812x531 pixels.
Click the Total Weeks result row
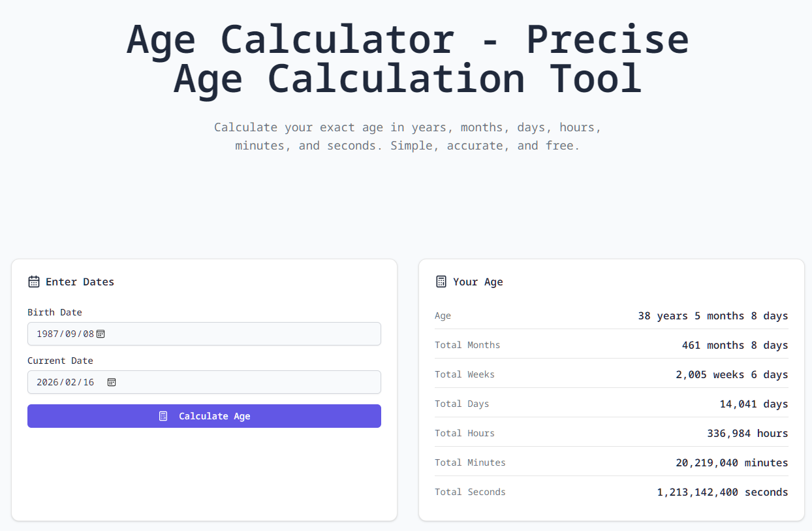click(611, 374)
